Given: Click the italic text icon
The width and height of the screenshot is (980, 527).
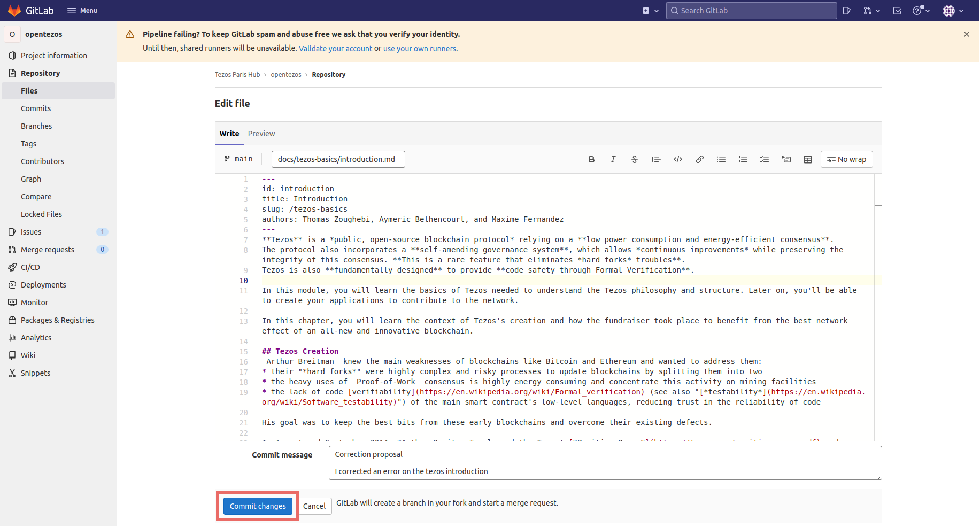Looking at the screenshot, I should pyautogui.click(x=613, y=159).
